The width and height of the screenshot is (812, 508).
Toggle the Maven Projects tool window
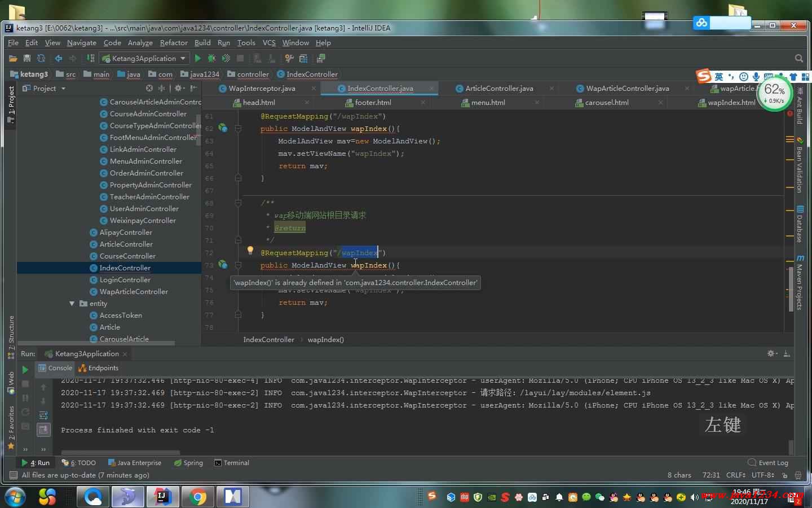tap(800, 282)
